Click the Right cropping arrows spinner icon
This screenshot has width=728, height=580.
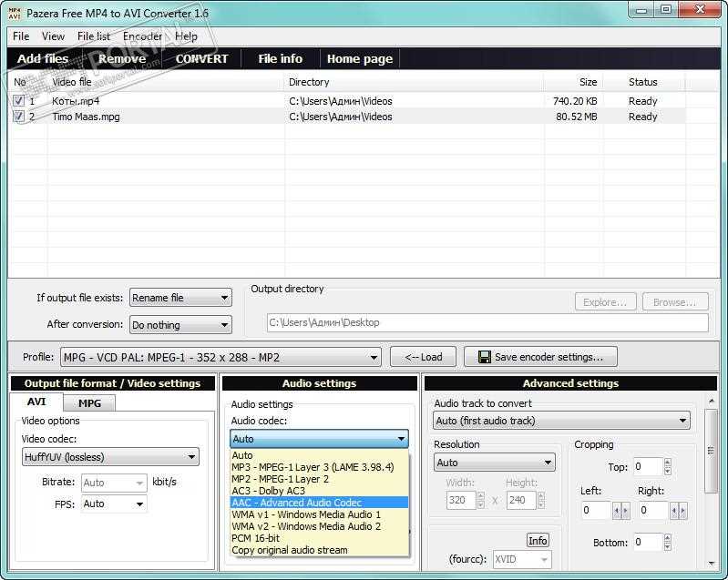tap(678, 511)
